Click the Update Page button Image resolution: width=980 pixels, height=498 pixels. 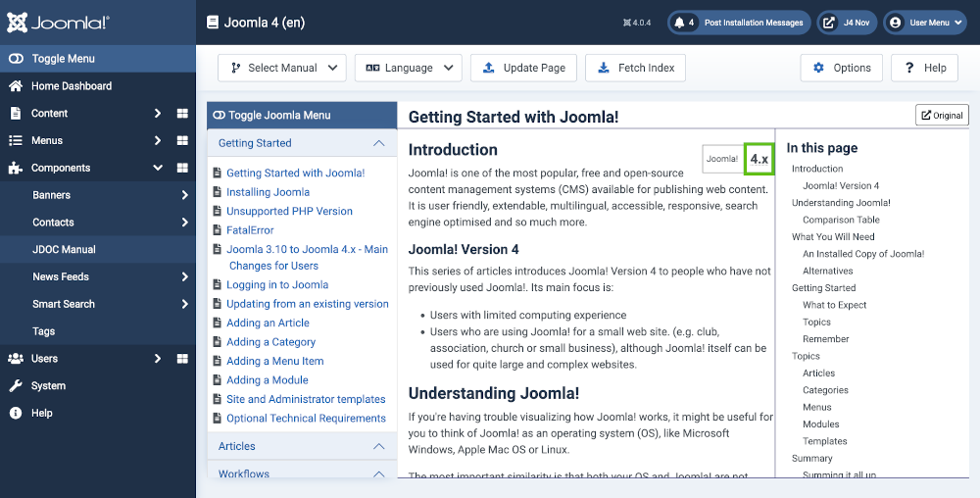pyautogui.click(x=523, y=68)
